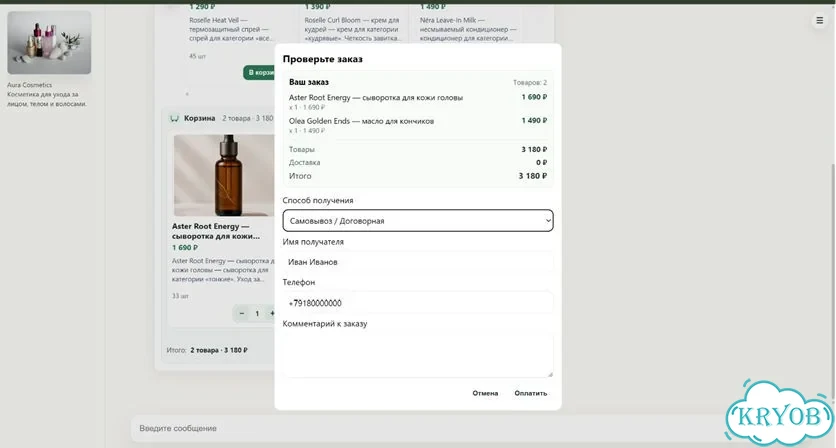Click the Nera Leave-In Milk product description
Screen dimensions: 836x448
pos(468,29)
